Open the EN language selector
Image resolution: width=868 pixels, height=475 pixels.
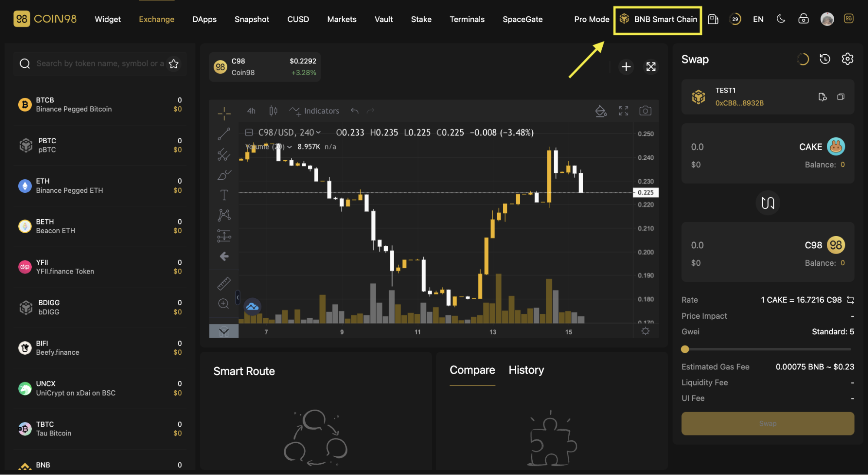tap(758, 20)
